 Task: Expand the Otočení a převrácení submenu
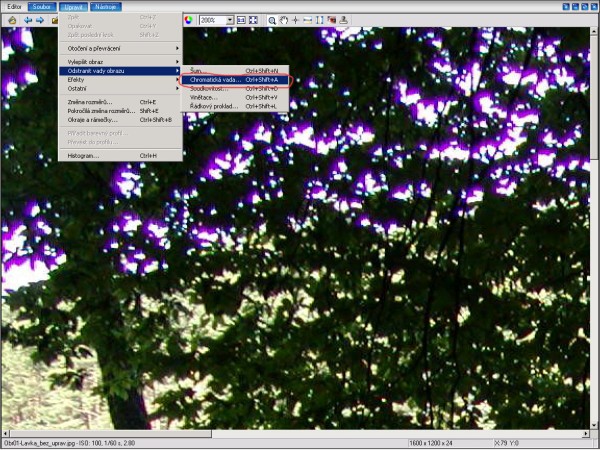click(120, 48)
